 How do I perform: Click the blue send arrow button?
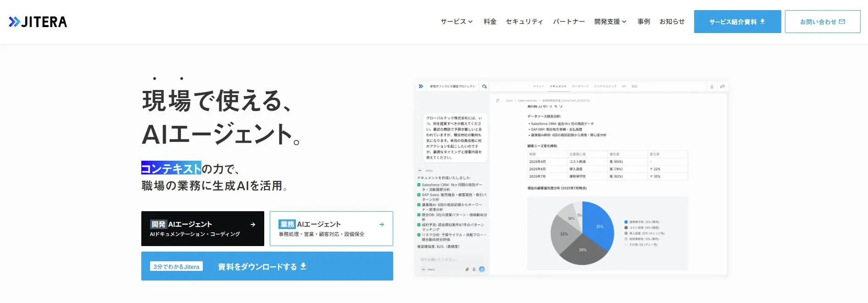482,269
